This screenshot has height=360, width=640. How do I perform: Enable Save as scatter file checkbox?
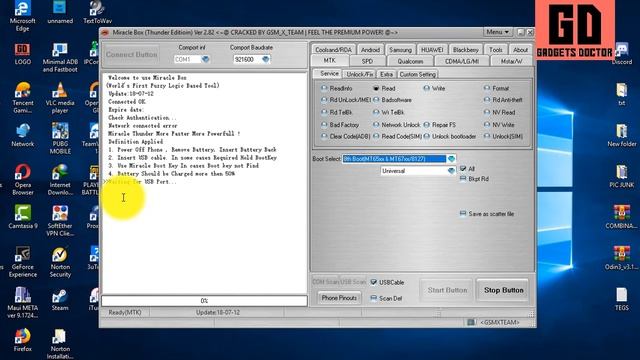coord(487,213)
